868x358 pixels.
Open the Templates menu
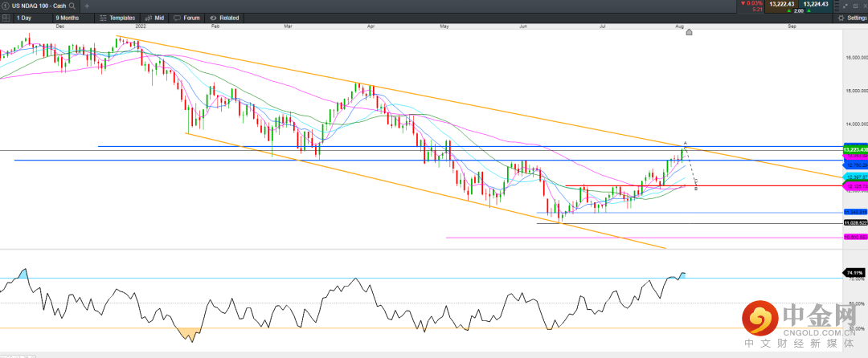pyautogui.click(x=117, y=17)
